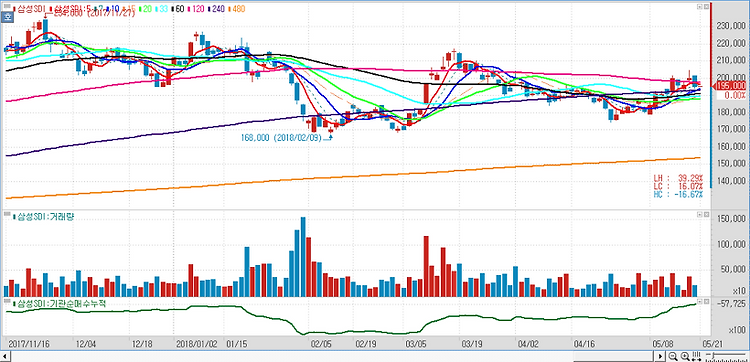Click the zoom out magnifier icon
This screenshot has height=362, width=750.
pos(673,356)
